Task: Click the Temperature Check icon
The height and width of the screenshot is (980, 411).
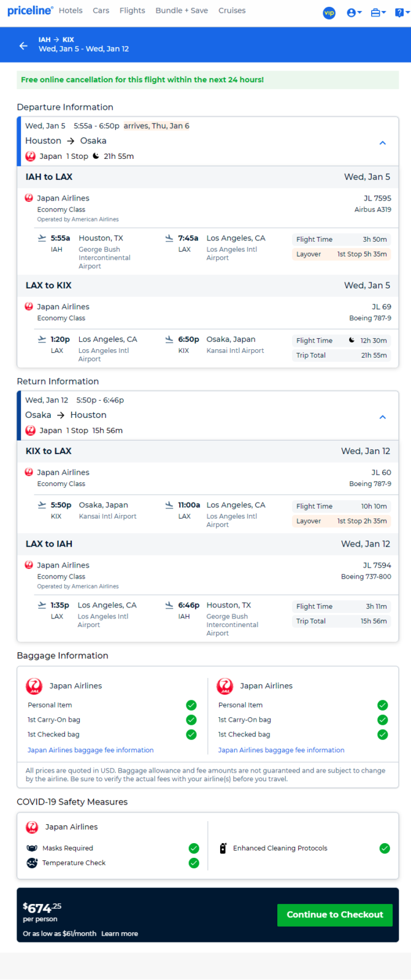Action: tap(32, 863)
